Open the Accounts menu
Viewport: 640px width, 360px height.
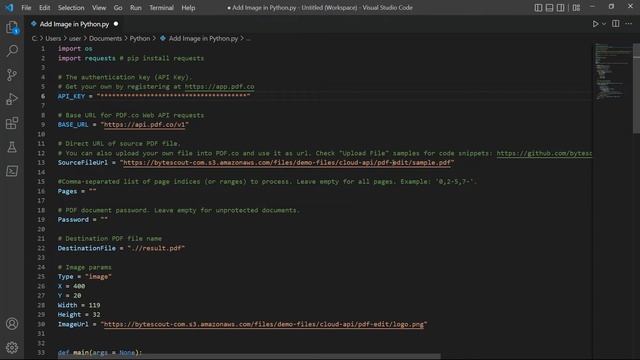(12, 324)
